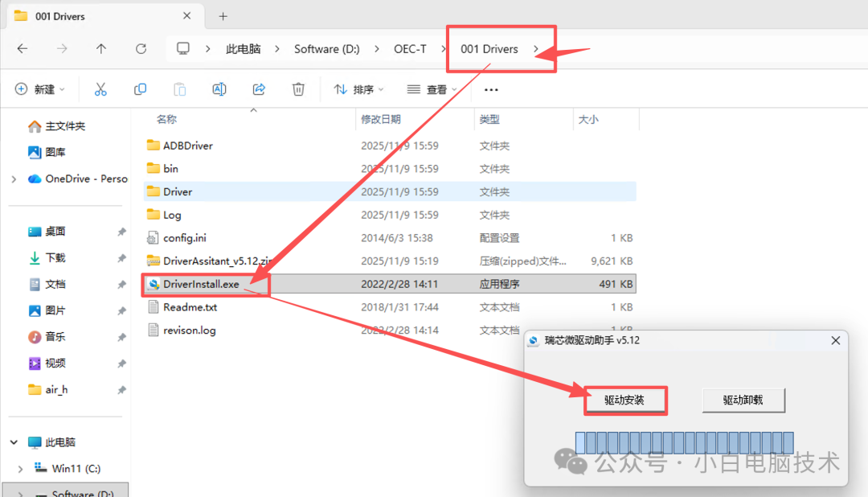Click the Rename toolbar icon

(219, 89)
